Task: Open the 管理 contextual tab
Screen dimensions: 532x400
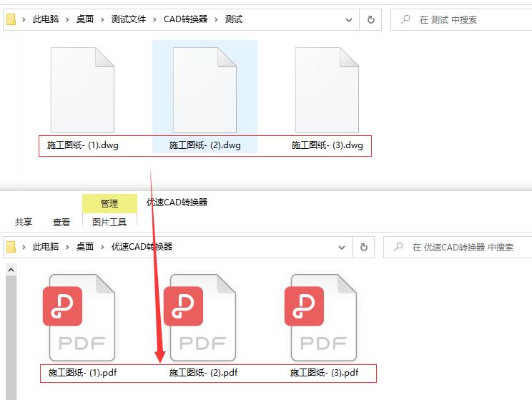Action: pos(109,203)
